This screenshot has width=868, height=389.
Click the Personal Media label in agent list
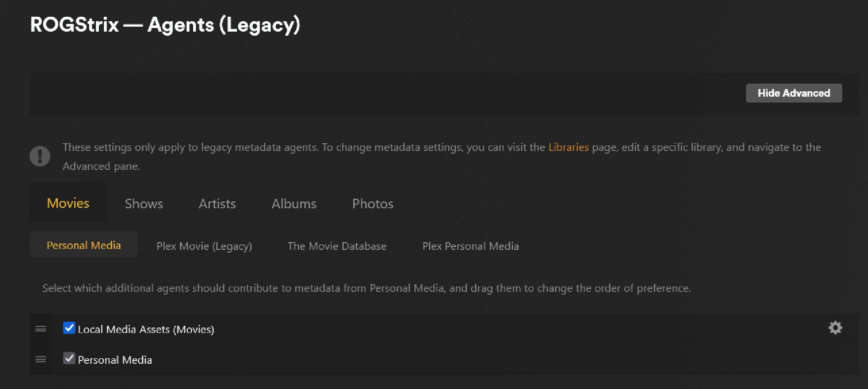click(x=115, y=360)
